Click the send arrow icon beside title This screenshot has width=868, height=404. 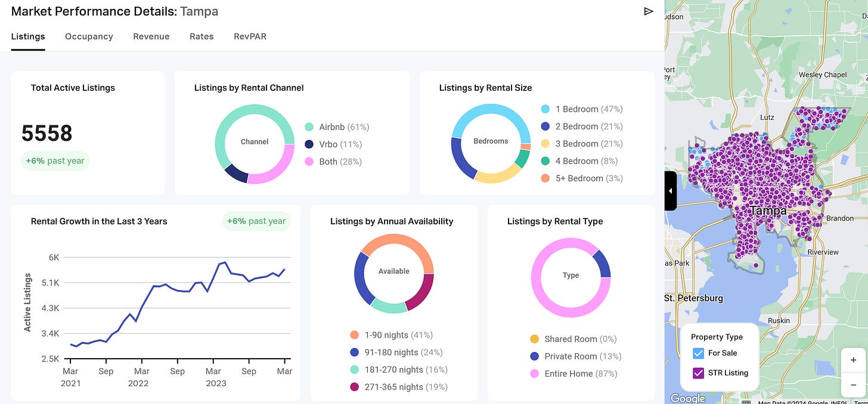[649, 11]
